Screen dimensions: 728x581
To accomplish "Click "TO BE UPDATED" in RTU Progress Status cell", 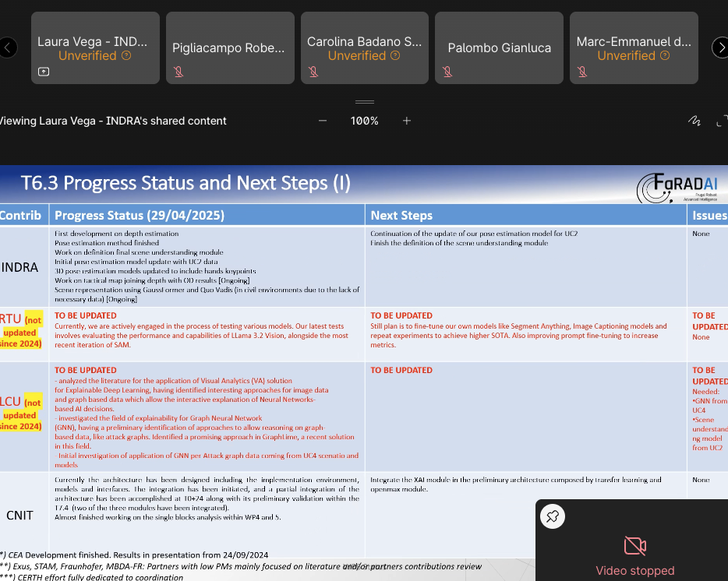I will 86,315.
